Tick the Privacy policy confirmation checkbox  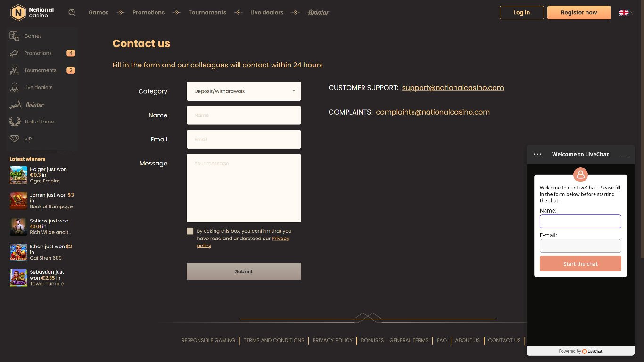click(x=190, y=231)
